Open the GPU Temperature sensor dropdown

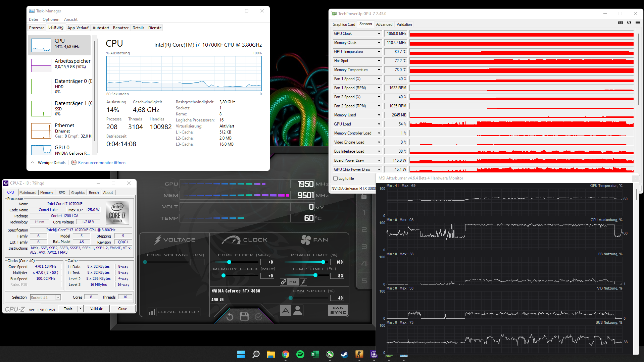click(x=379, y=52)
